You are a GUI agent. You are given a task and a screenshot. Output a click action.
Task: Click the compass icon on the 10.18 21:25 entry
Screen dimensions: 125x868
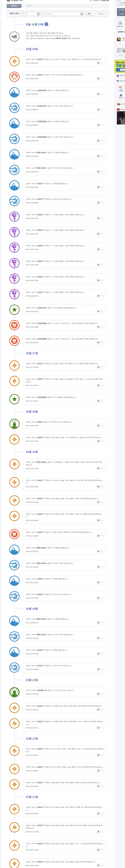pyautogui.click(x=14, y=61)
